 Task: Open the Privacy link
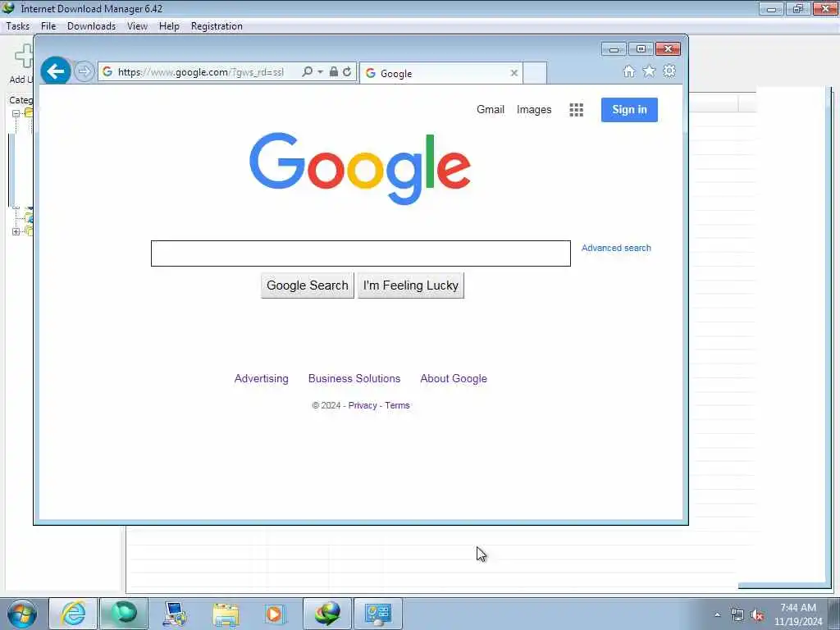pos(363,405)
